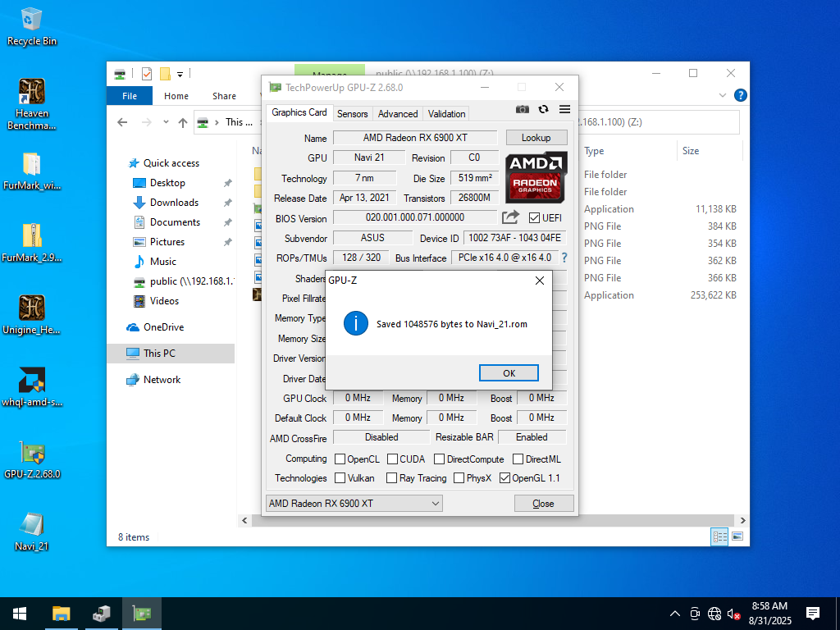
Task: Open the Share ribbon tab in File Explorer
Action: point(224,96)
